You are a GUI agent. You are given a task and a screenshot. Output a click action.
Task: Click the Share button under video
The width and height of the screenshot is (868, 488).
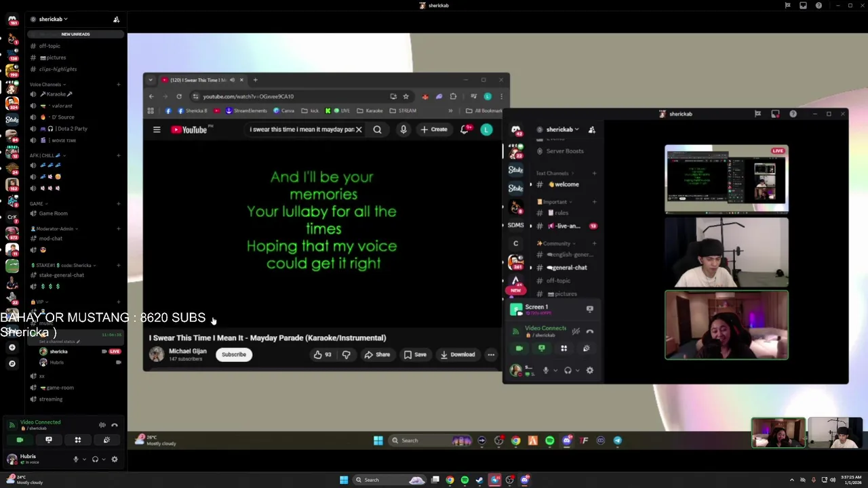point(377,354)
